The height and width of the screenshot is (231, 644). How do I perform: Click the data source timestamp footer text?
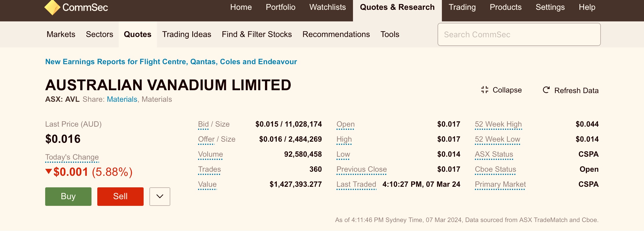467,220
